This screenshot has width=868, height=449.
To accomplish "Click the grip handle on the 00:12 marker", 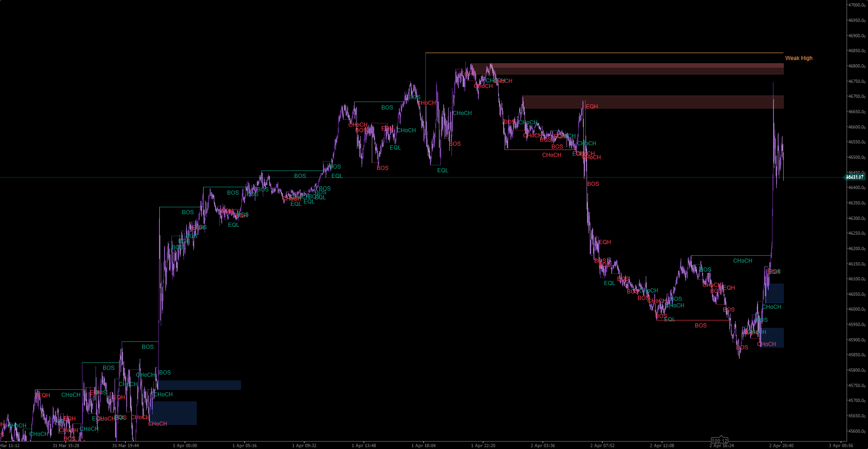I will click(713, 441).
